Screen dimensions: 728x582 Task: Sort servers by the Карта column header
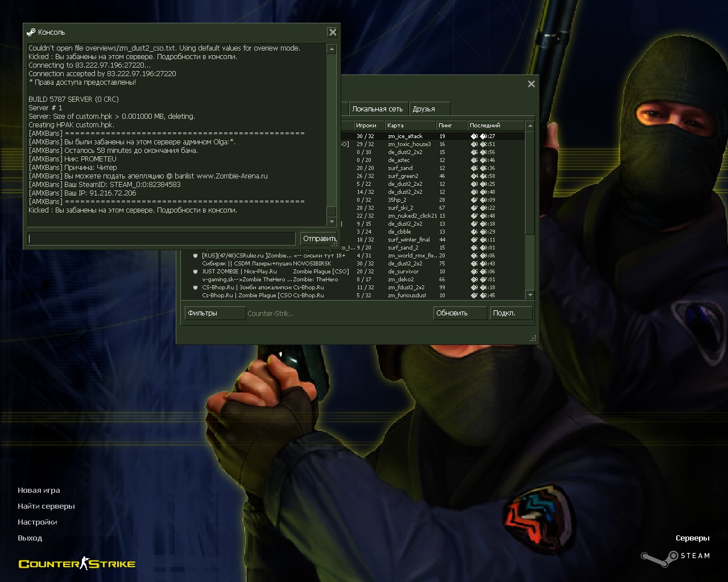tap(410, 126)
